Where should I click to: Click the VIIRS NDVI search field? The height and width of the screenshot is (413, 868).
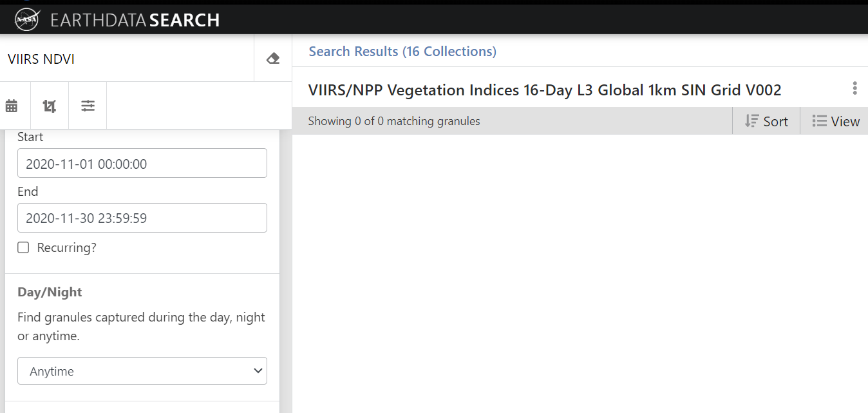(x=127, y=59)
